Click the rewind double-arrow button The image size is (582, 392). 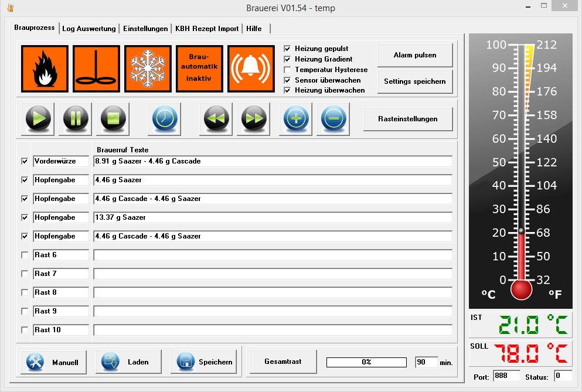[216, 119]
